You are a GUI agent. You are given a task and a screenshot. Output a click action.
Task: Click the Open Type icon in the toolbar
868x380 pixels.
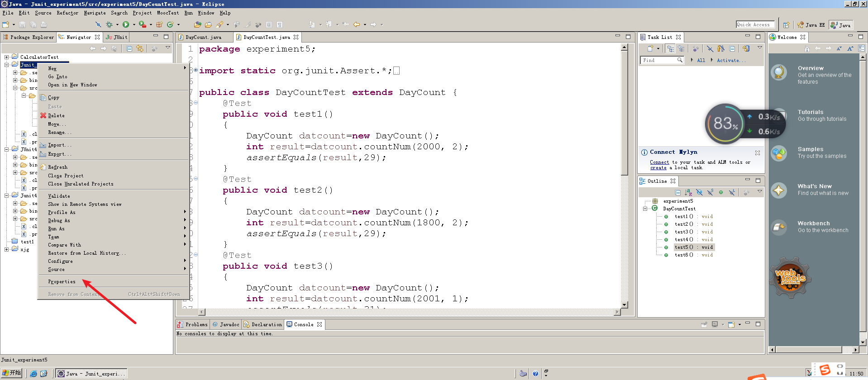197,24
